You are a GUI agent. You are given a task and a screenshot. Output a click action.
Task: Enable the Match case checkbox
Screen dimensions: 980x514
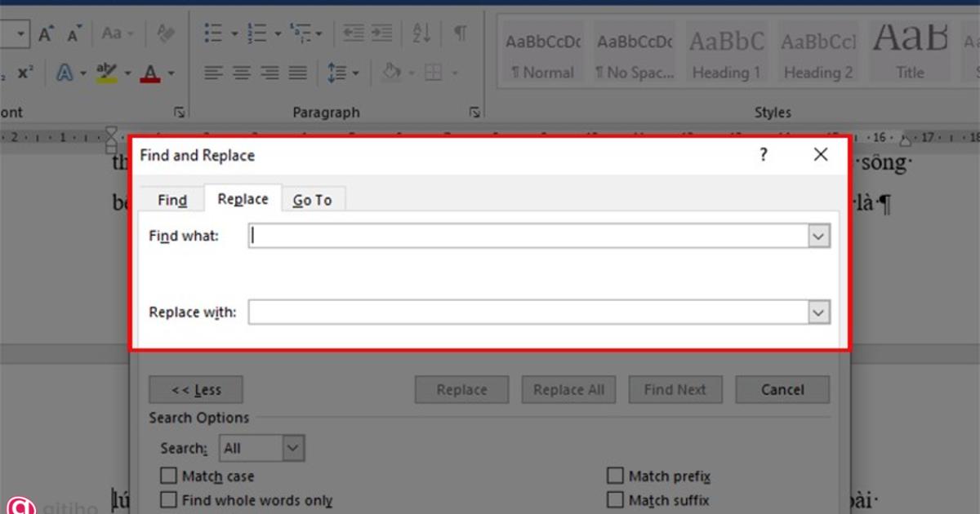coord(169,476)
